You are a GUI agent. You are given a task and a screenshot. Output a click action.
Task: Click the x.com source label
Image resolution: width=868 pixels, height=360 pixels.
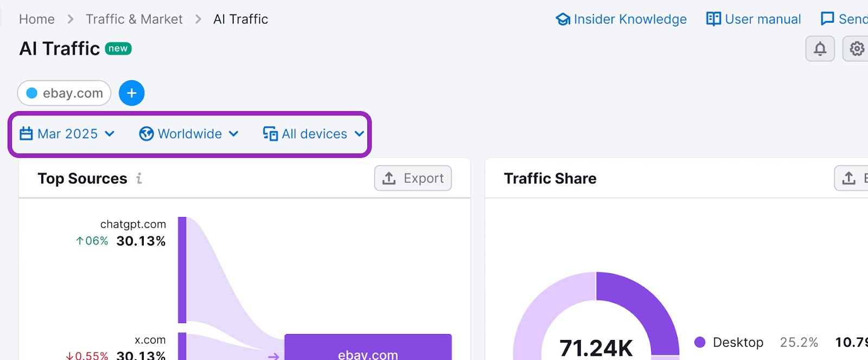(x=150, y=340)
